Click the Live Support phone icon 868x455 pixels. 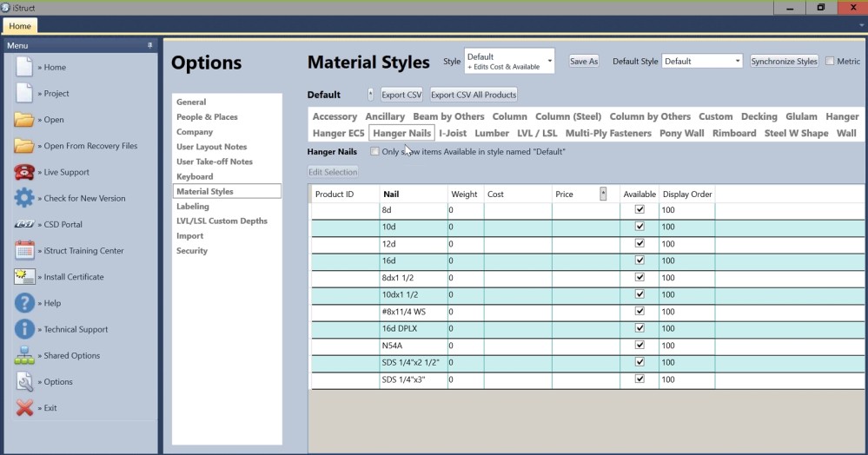click(24, 172)
